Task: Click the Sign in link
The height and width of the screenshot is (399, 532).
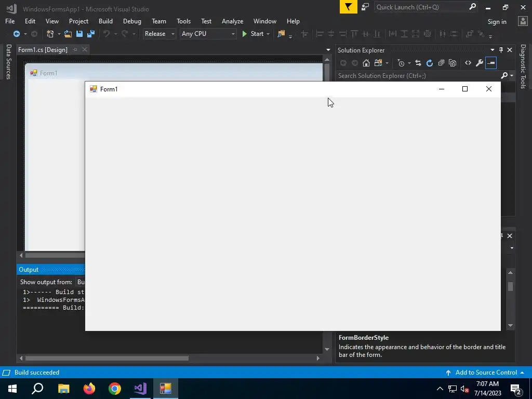Action: (x=497, y=22)
